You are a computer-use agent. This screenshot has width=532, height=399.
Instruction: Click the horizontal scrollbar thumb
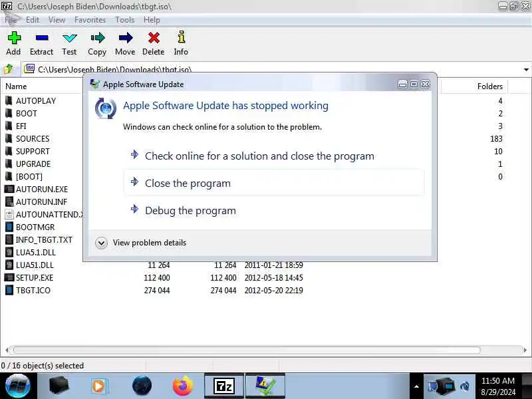[247, 350]
